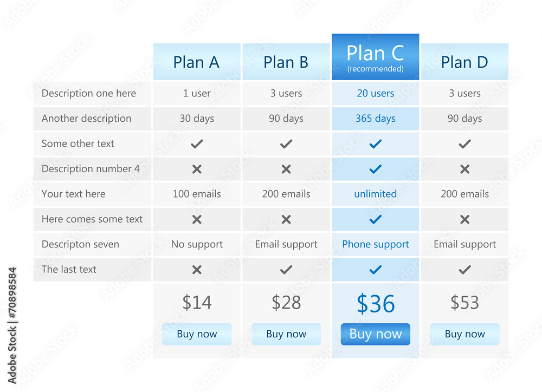Click Plan D's checkmark for The last text
The height and width of the screenshot is (392, 542).
pos(465,270)
